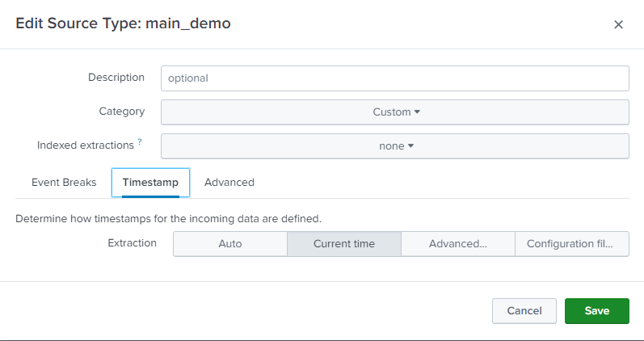Pick the Configuration file extraction option
The height and width of the screenshot is (341, 644).
pos(571,244)
